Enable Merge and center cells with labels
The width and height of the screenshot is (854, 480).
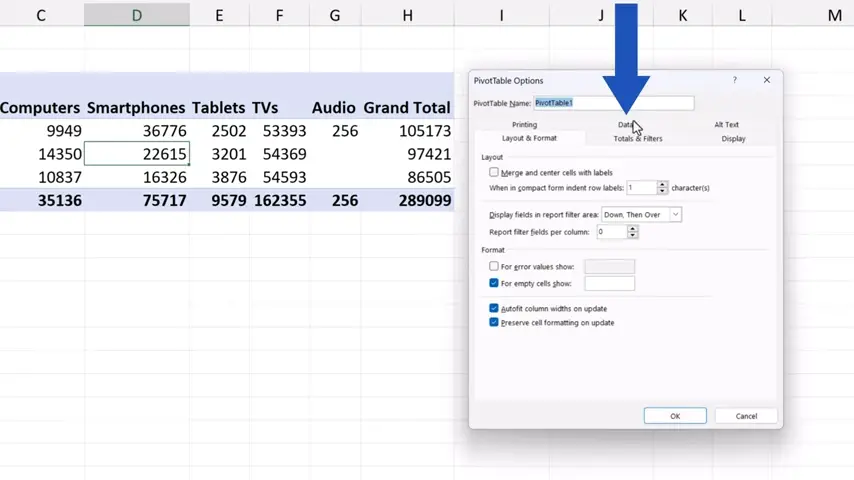(494, 173)
